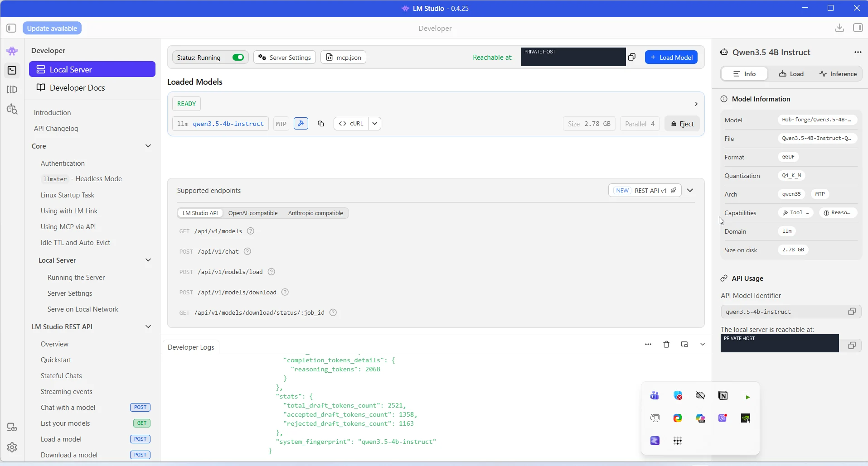868x466 pixels.
Task: Open the Inference tab in model panel
Action: tap(838, 74)
